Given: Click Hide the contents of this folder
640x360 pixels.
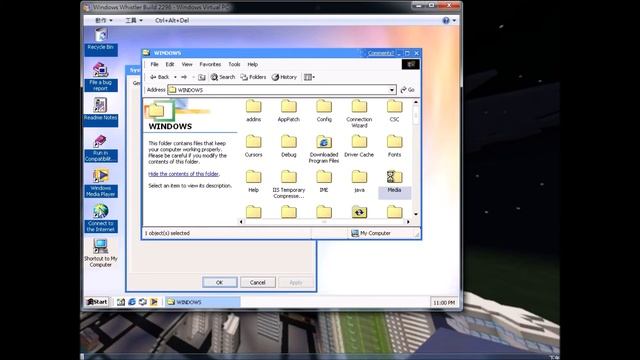Looking at the screenshot, I should (184, 174).
